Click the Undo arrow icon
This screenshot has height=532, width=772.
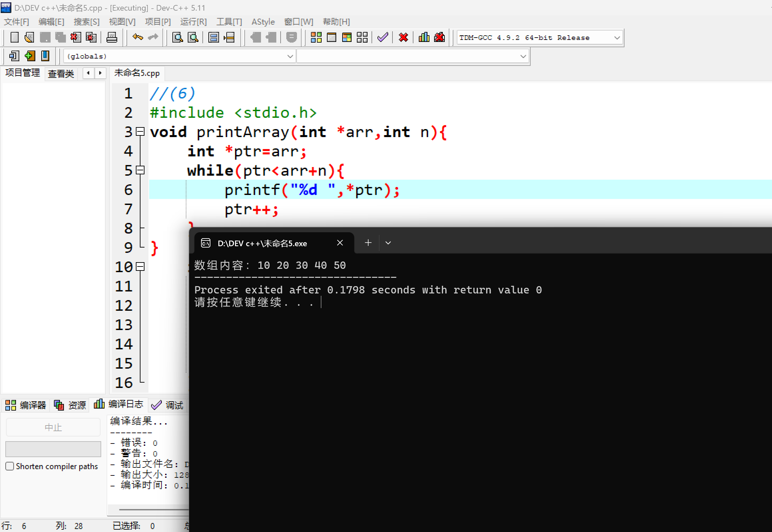tap(137, 37)
